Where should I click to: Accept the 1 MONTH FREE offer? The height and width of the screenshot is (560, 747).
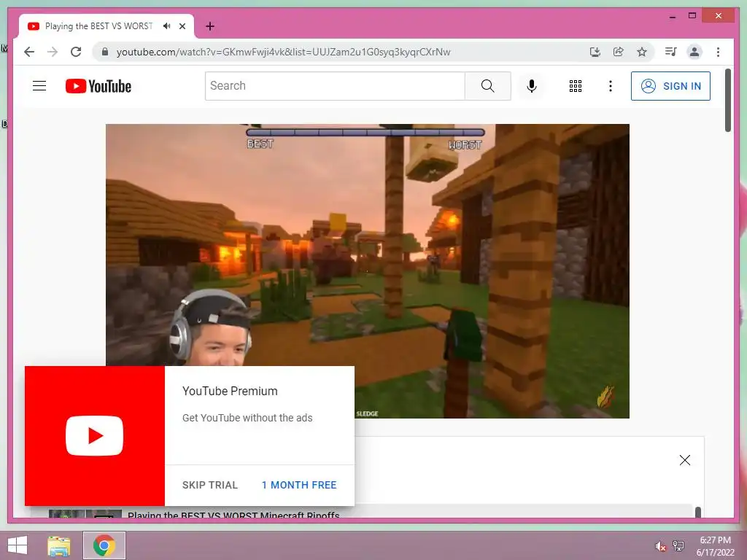(x=299, y=485)
